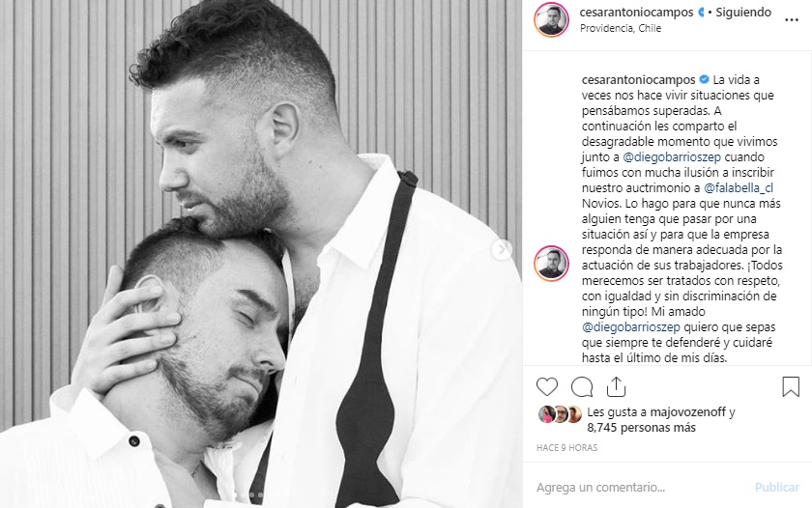This screenshot has height=508, width=812.
Task: Open the profile picture beside the caption
Action: pos(551,263)
